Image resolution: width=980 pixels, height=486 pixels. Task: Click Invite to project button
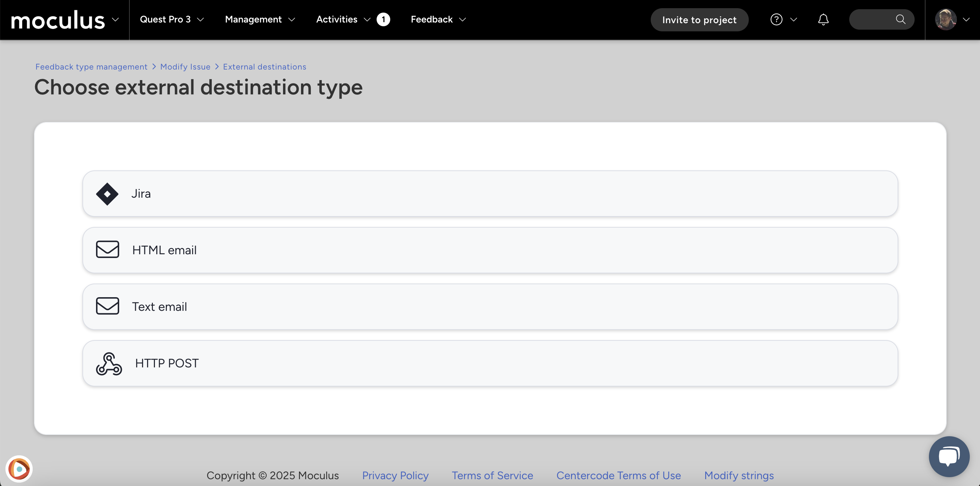click(x=699, y=20)
